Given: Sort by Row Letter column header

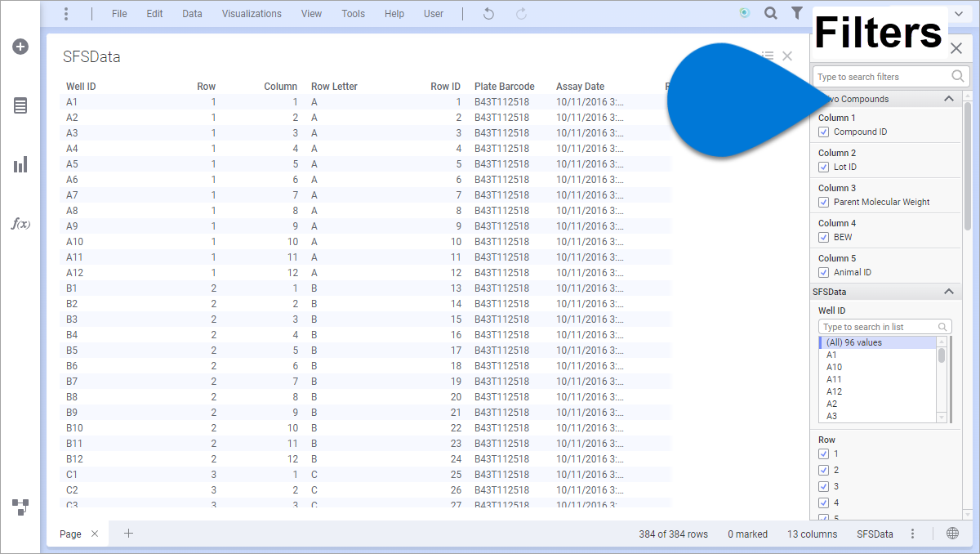Looking at the screenshot, I should 334,86.
